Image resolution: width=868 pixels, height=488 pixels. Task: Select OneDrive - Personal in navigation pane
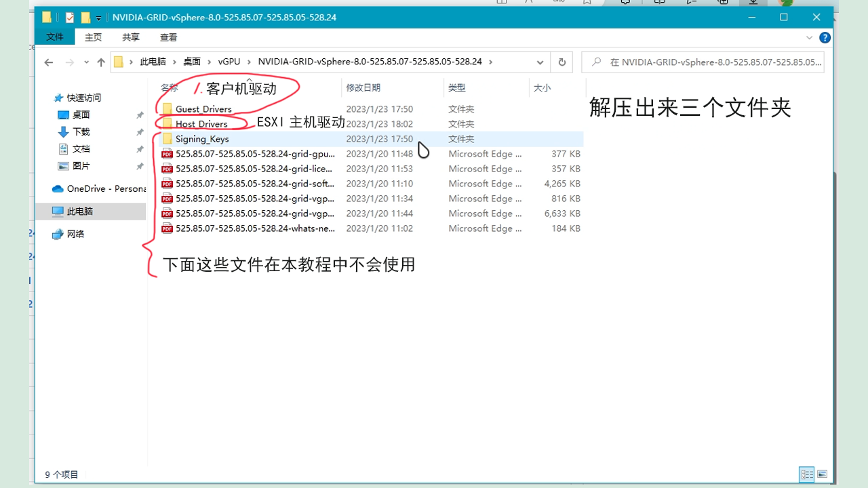[x=99, y=188]
